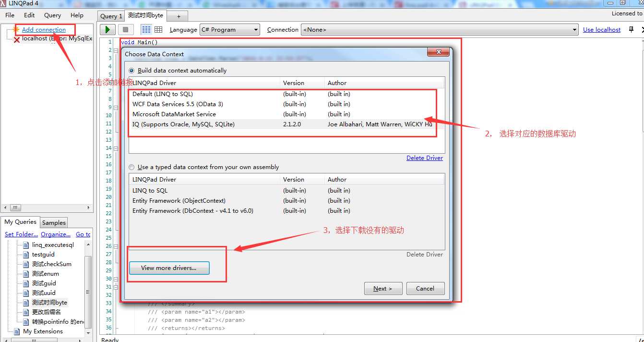The image size is (644, 342).
Task: Open the Edit menu
Action: 29,15
